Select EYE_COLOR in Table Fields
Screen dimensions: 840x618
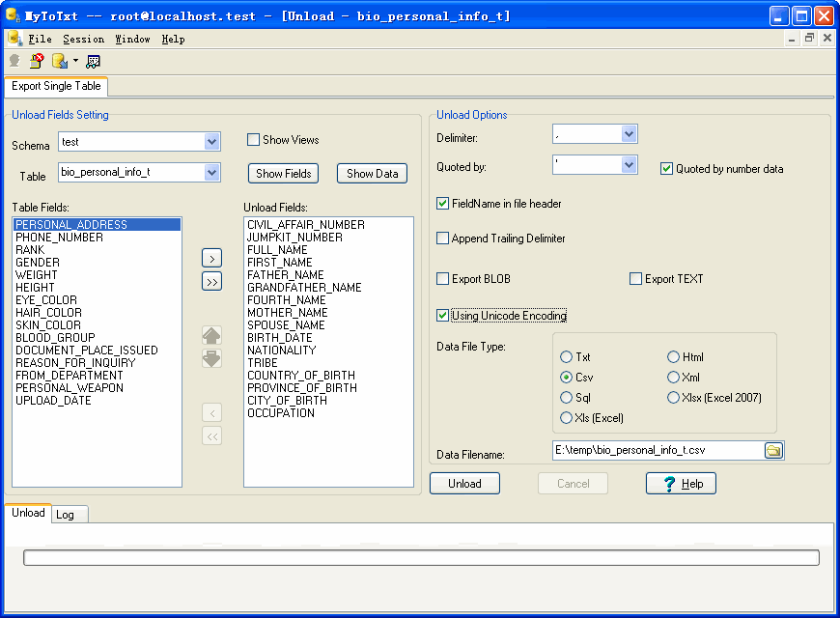[97, 300]
